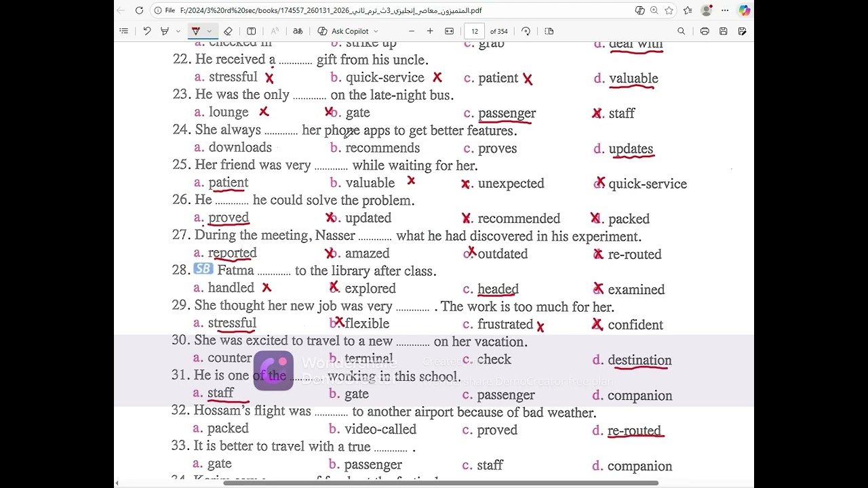Undo with the rotate-back arrow icon
The image size is (868, 488).
[x=146, y=31]
